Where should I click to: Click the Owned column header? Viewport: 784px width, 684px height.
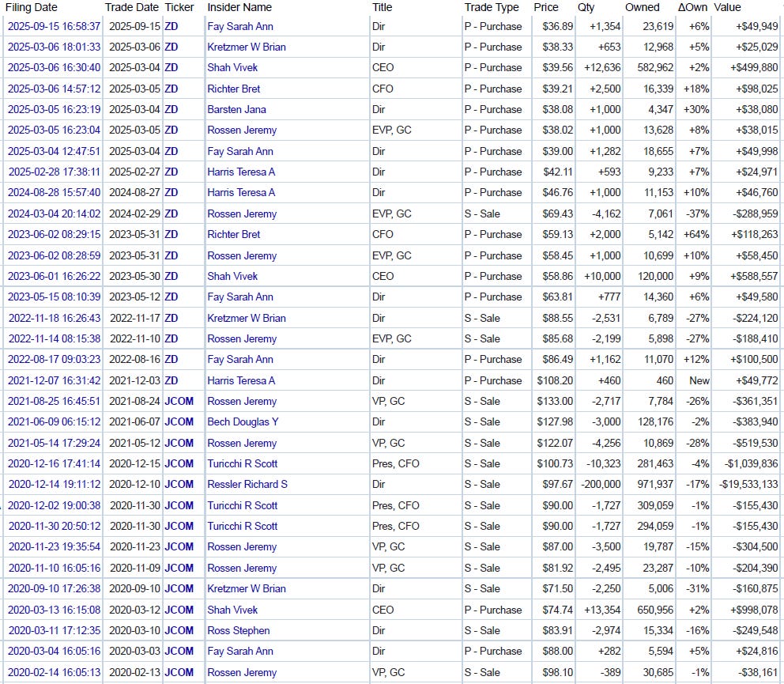(642, 7)
